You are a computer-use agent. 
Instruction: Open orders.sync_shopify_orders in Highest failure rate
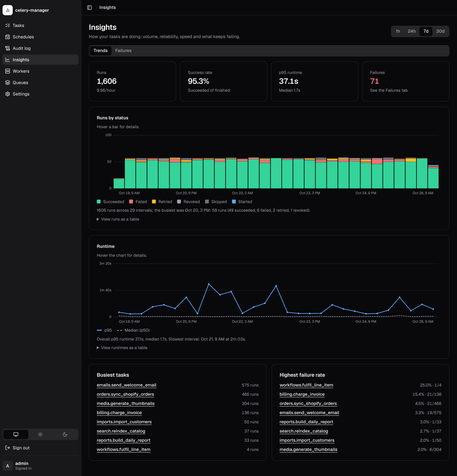308,404
